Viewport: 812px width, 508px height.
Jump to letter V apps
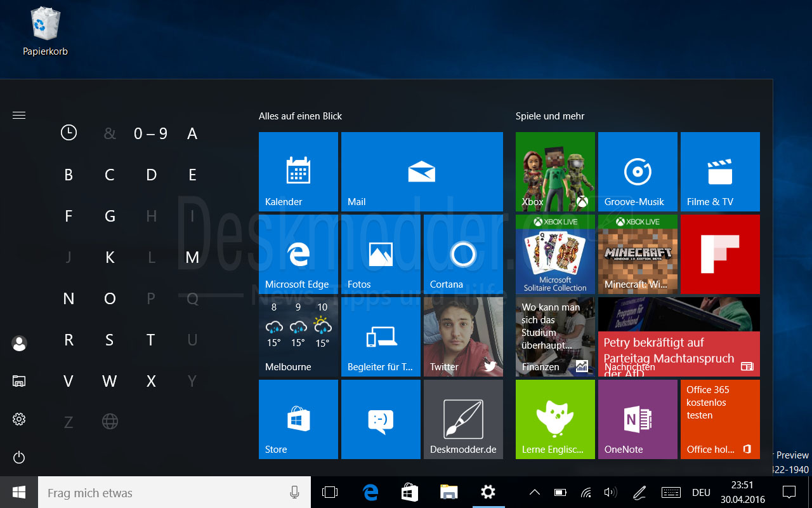[x=69, y=381]
